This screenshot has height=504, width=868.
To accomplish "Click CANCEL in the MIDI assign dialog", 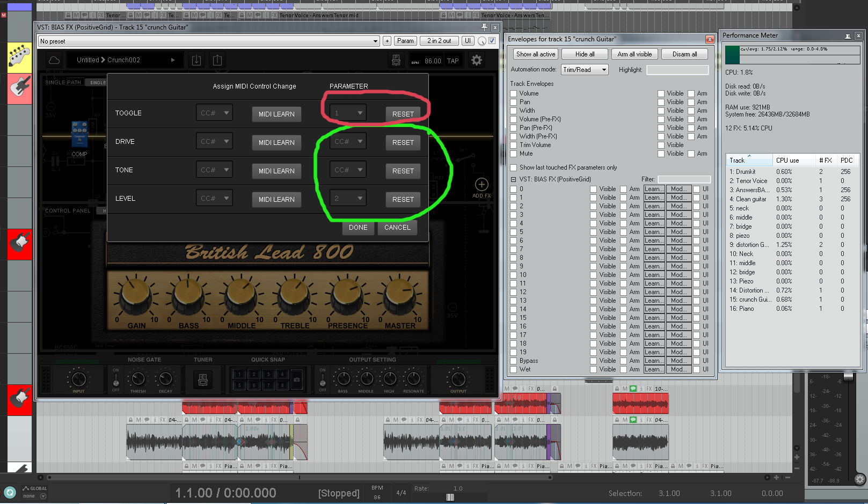I will point(397,228).
